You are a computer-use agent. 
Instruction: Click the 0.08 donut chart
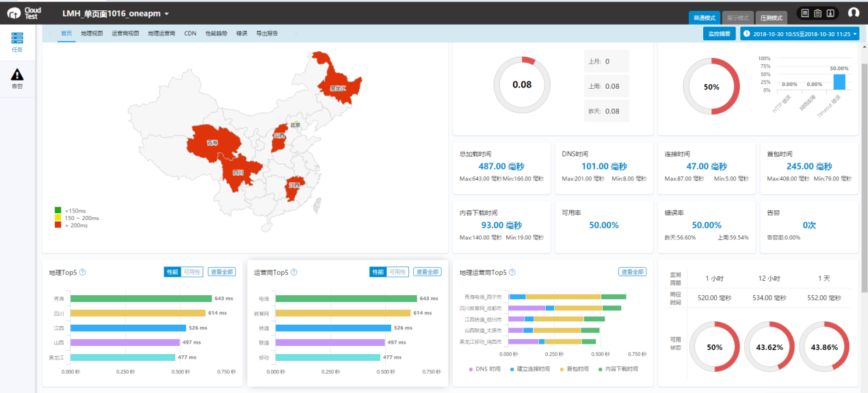click(522, 85)
